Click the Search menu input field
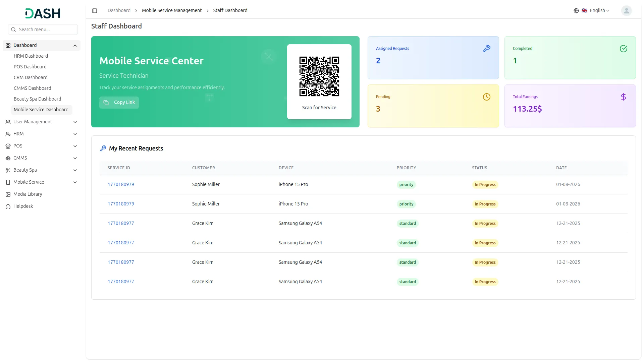 [43, 29]
